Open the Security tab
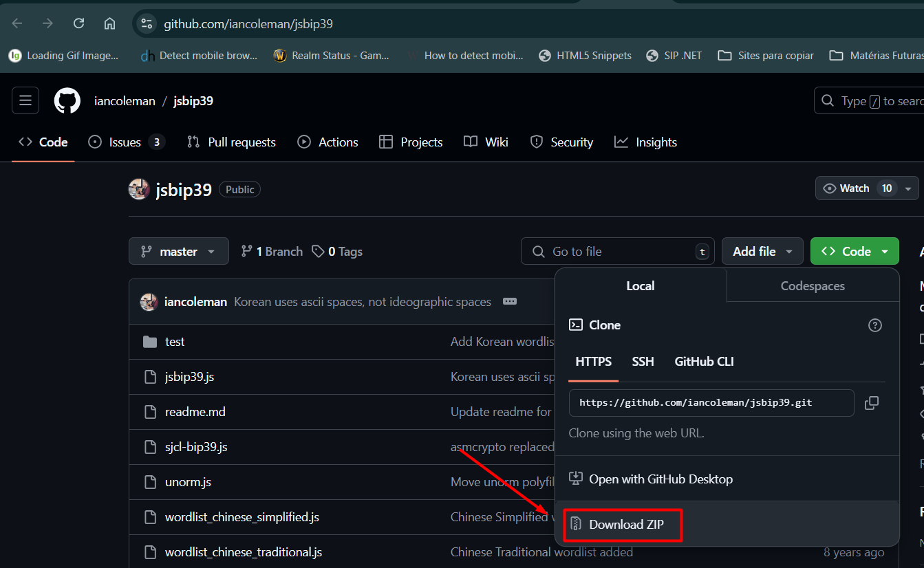924x568 pixels. point(561,142)
